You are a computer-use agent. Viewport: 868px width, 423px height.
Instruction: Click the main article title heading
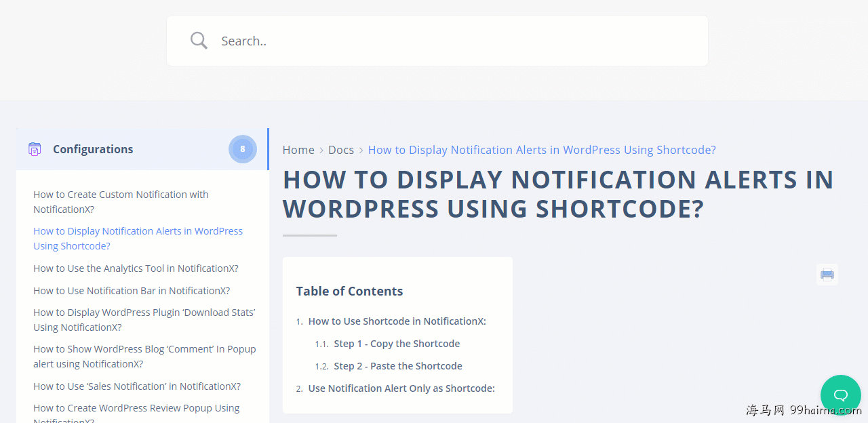click(x=558, y=194)
